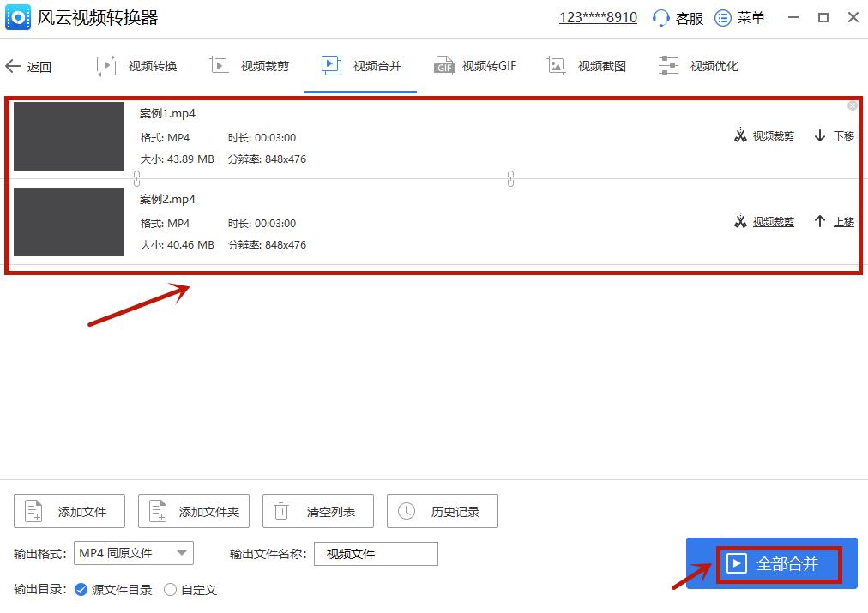
Task: Open the 视频转GIF tool
Action: pyautogui.click(x=443, y=64)
